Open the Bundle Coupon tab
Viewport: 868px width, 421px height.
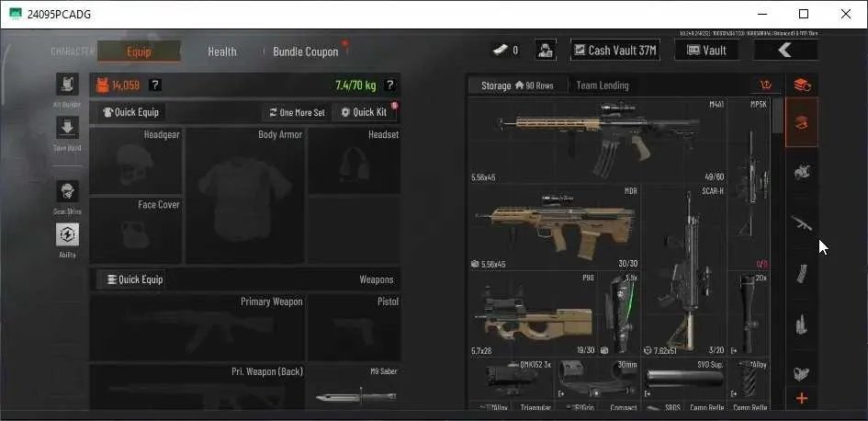click(x=305, y=51)
